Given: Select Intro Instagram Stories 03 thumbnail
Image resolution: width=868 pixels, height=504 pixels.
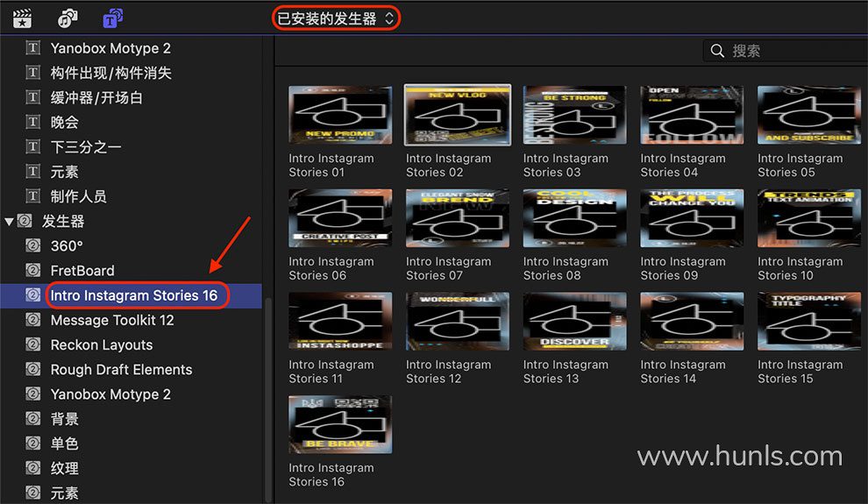Looking at the screenshot, I should coord(574,115).
